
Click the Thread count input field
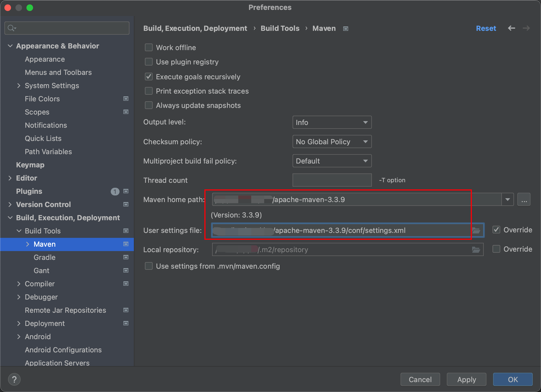332,180
